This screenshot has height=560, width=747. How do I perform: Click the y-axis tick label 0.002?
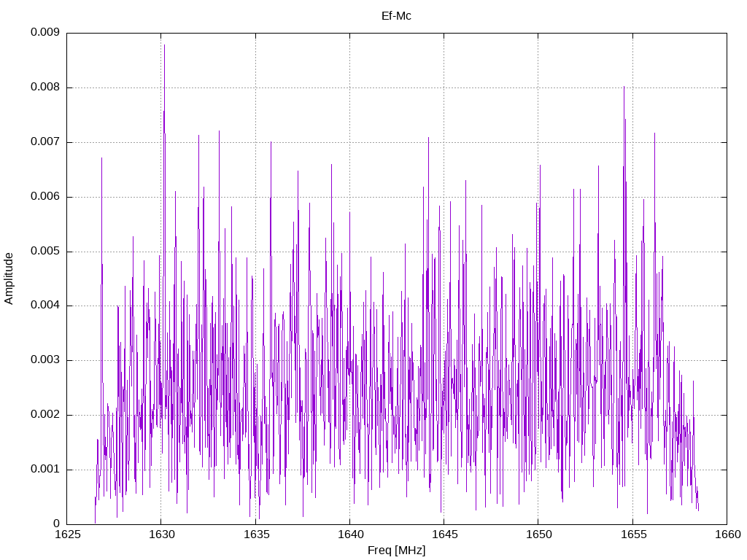tap(45, 415)
